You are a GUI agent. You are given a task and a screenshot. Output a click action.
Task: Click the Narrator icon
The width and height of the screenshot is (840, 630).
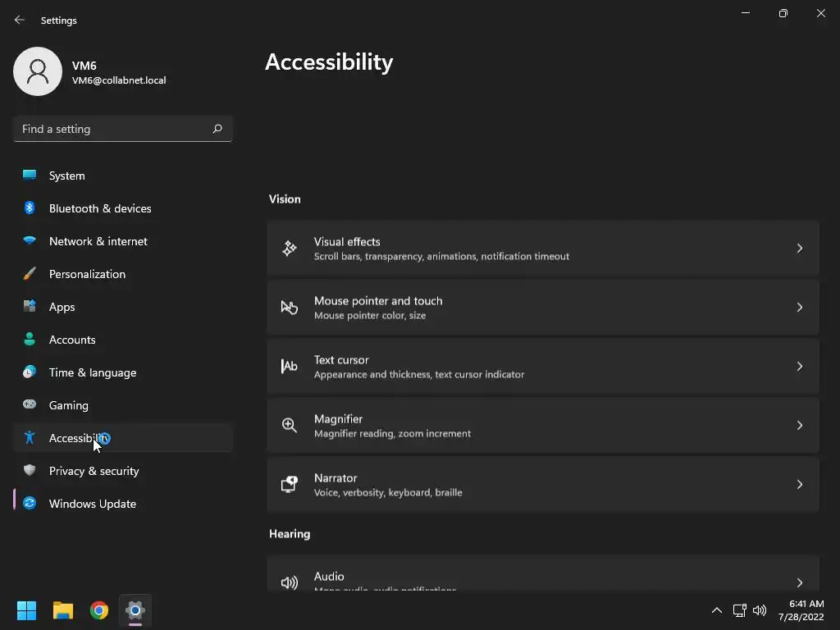click(289, 484)
